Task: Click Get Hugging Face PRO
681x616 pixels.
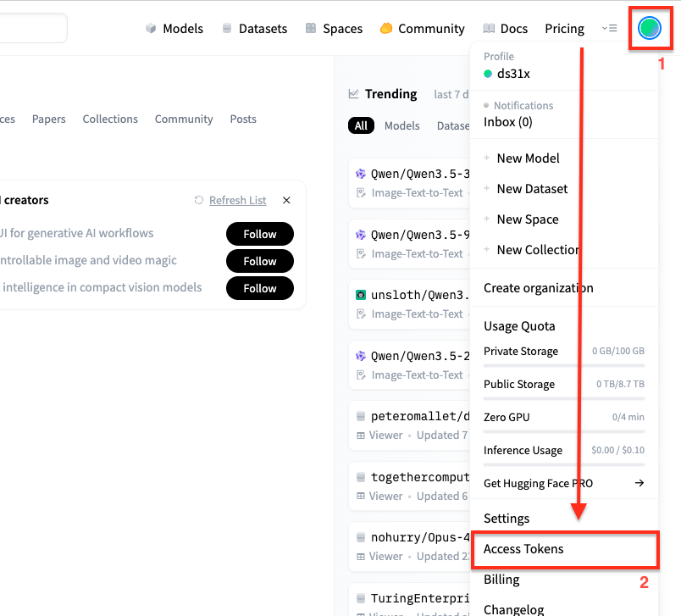Action: (538, 483)
